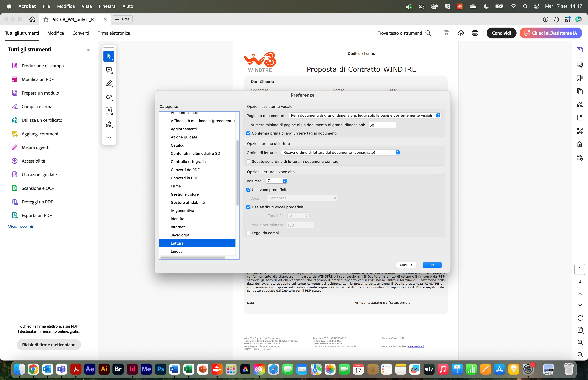Select the arrow selection tool
This screenshot has width=588, height=380.
coord(109,56)
